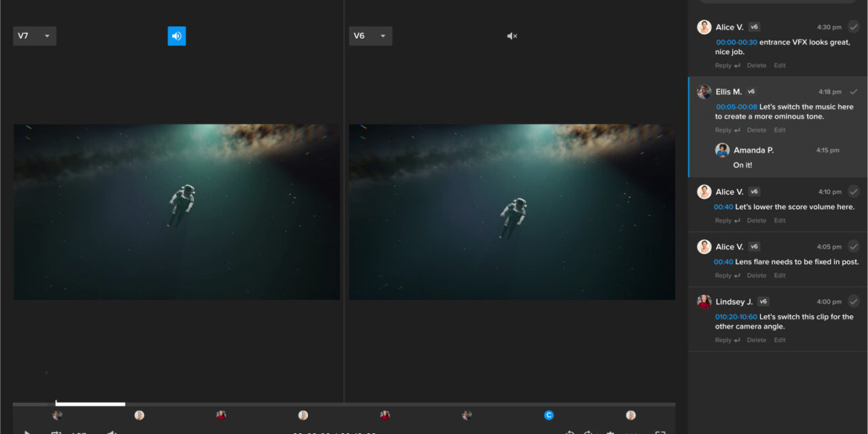The height and width of the screenshot is (434, 868).
Task: Click the 4:18 pm time label
Action: (830, 92)
